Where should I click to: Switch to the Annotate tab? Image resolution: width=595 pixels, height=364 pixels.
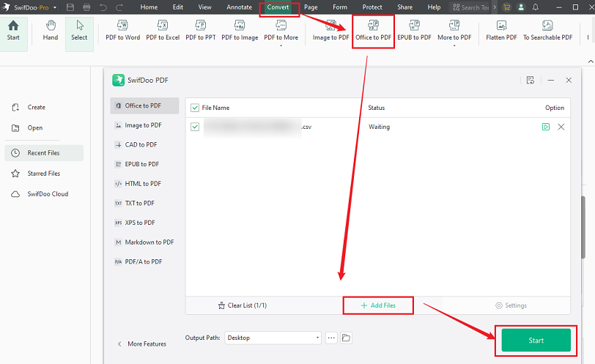239,7
